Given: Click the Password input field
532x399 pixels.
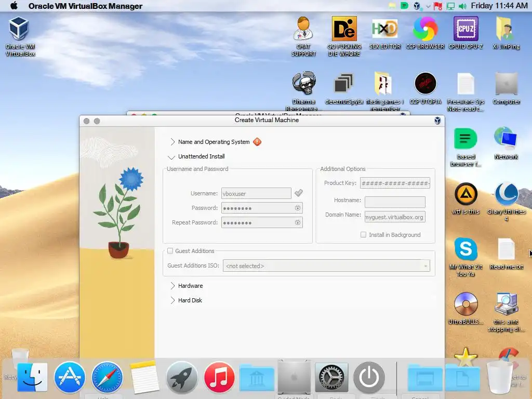Looking at the screenshot, I should click(262, 208).
